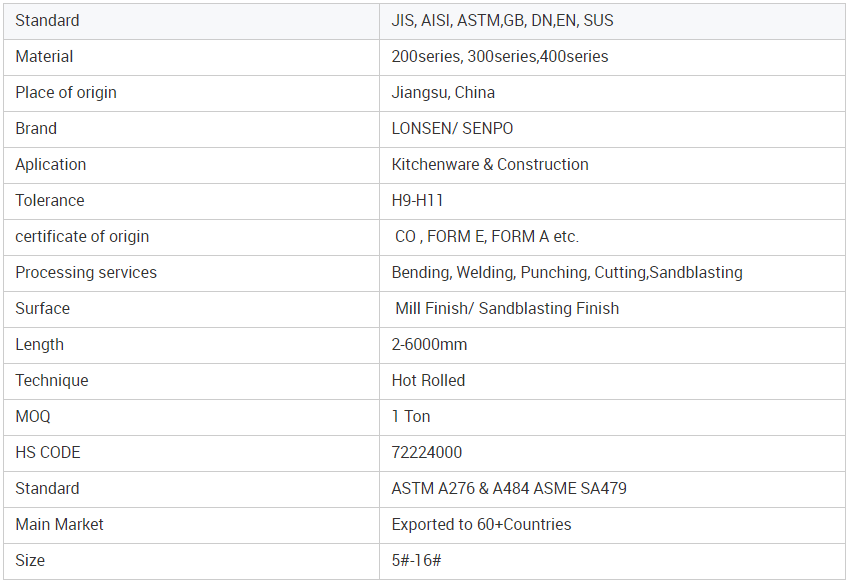Viewport: 852px width, 584px height.
Task: Click the HS CODE number 72224000
Action: 427,453
